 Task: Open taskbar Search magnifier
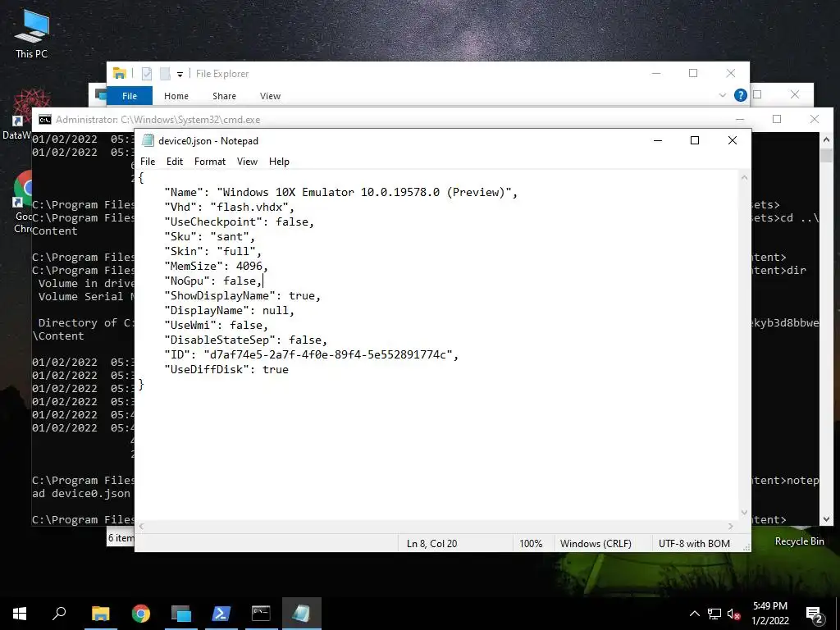[x=59, y=614]
